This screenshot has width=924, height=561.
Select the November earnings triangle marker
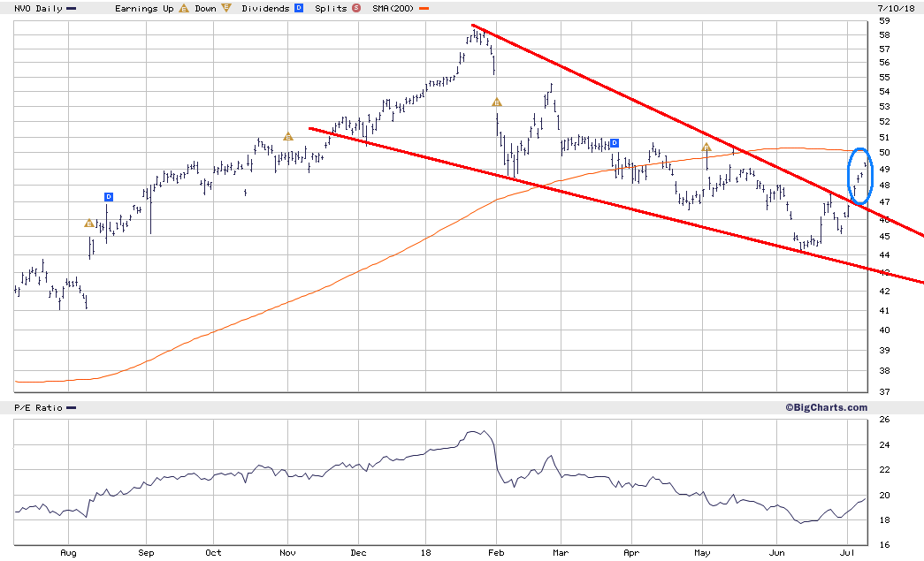coord(287,137)
